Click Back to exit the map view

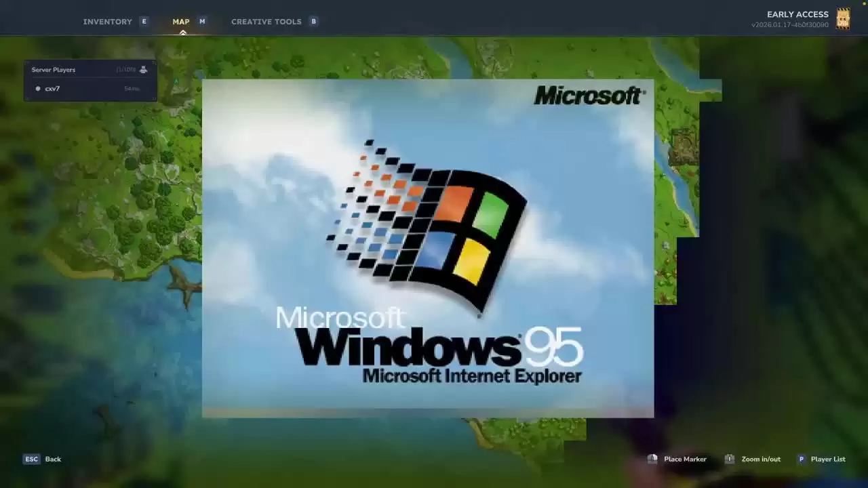click(52, 459)
